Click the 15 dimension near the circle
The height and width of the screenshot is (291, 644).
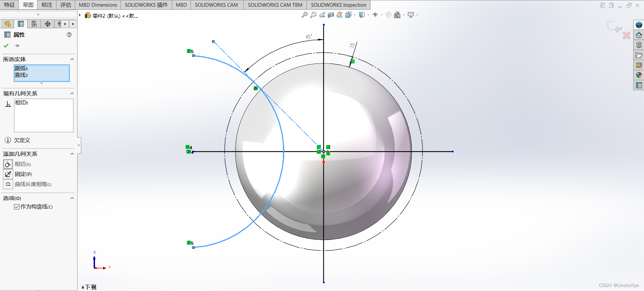point(352,45)
